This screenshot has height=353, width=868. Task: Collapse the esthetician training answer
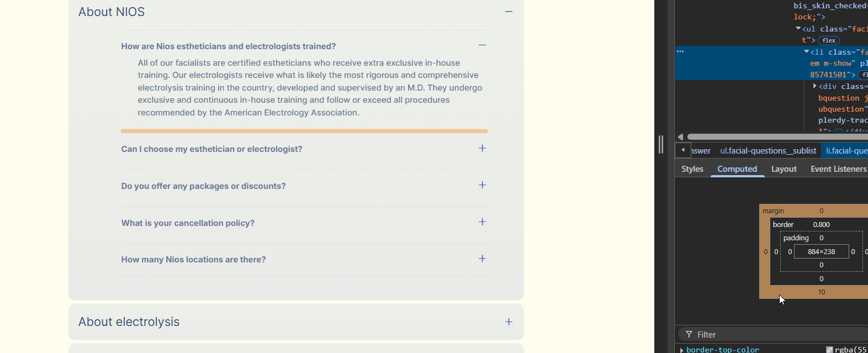[482, 45]
